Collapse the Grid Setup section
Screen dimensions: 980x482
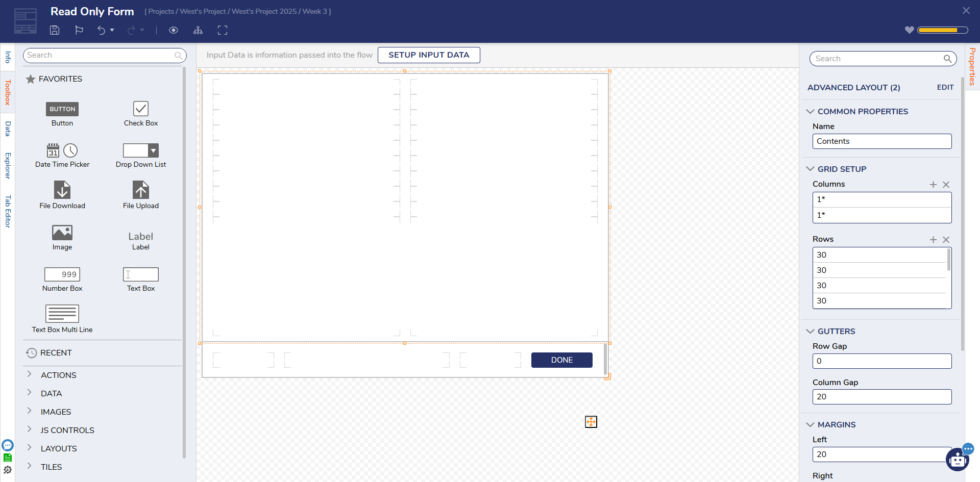click(x=810, y=169)
